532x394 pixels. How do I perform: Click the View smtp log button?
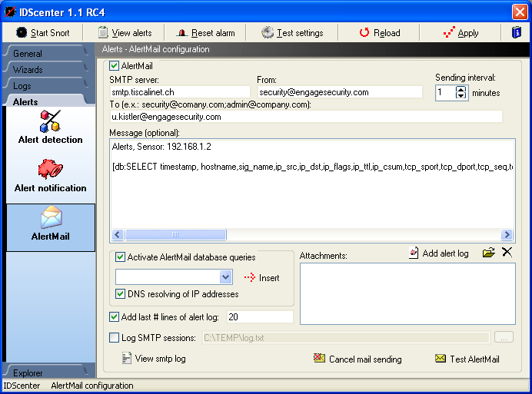154,359
